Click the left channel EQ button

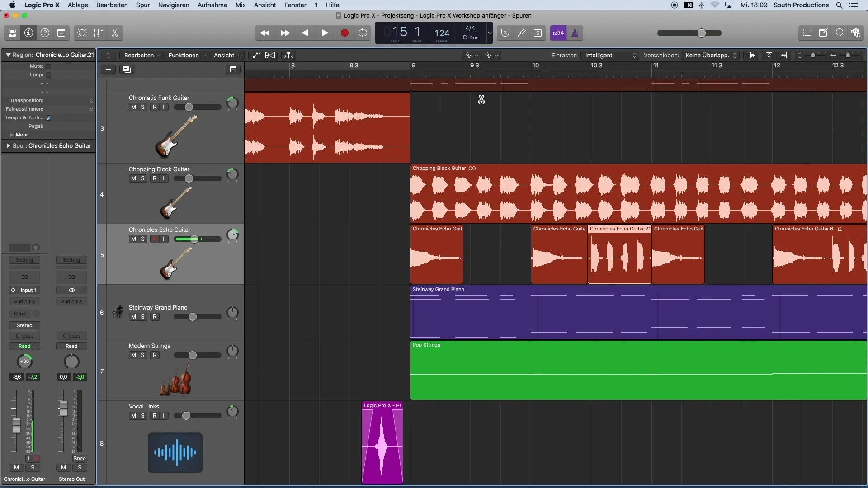point(24,277)
